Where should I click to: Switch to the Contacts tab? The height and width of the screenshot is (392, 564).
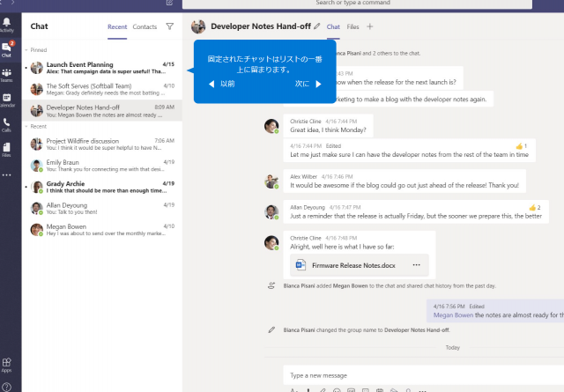coord(145,27)
